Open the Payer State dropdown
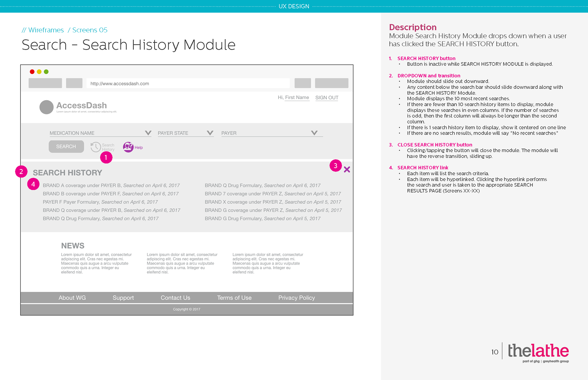Image resolution: width=588 pixels, height=380 pixels. click(210, 133)
